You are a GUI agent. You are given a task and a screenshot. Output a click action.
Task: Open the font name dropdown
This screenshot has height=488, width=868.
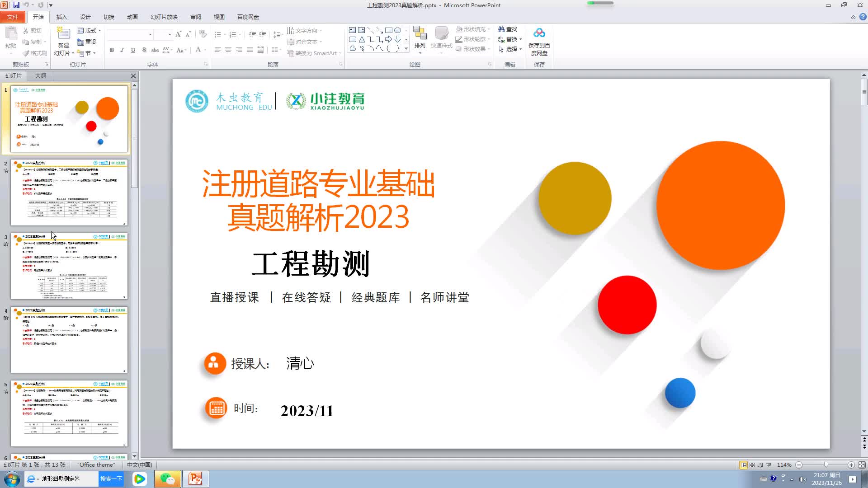(150, 34)
